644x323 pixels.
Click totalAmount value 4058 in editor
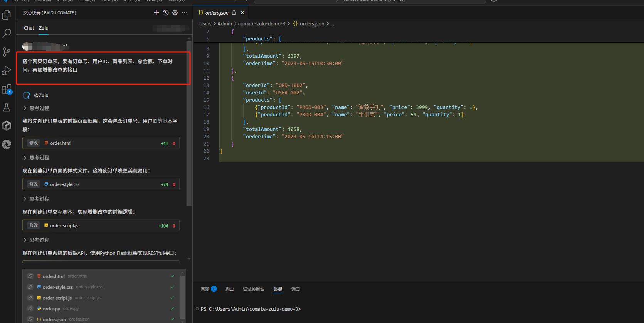click(294, 129)
